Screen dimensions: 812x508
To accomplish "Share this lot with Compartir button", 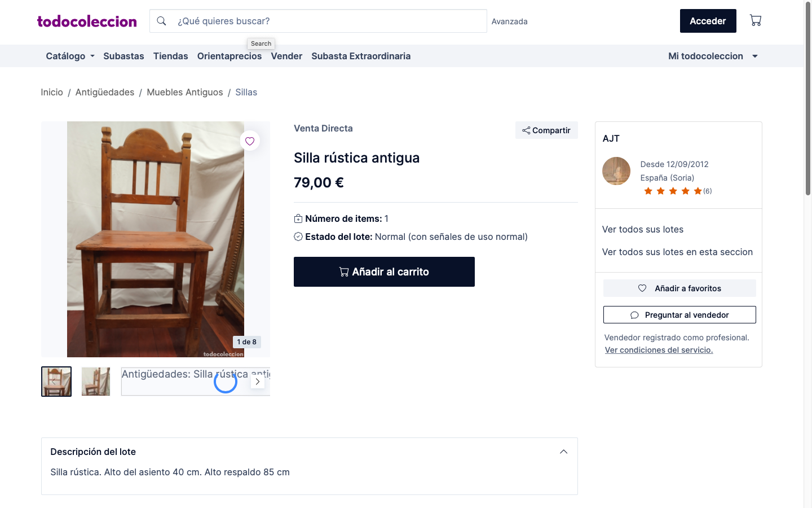I will [546, 130].
